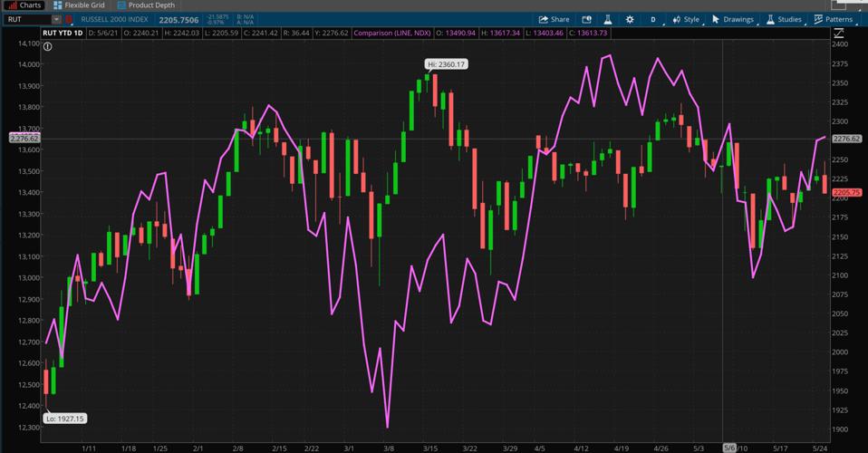Viewport: 868px width, 453px height.
Task: Click the 1/11 date on time axis
Action: click(x=89, y=448)
